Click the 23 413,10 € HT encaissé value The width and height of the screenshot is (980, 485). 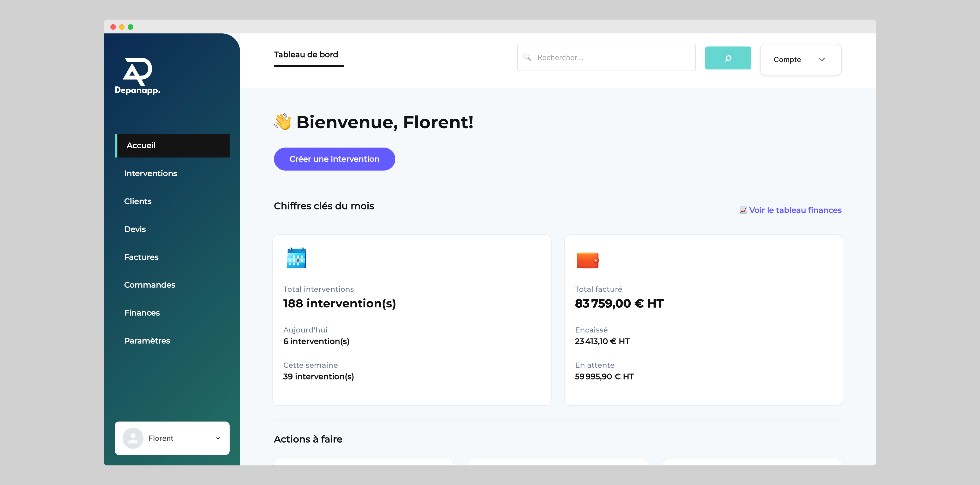pyautogui.click(x=602, y=341)
